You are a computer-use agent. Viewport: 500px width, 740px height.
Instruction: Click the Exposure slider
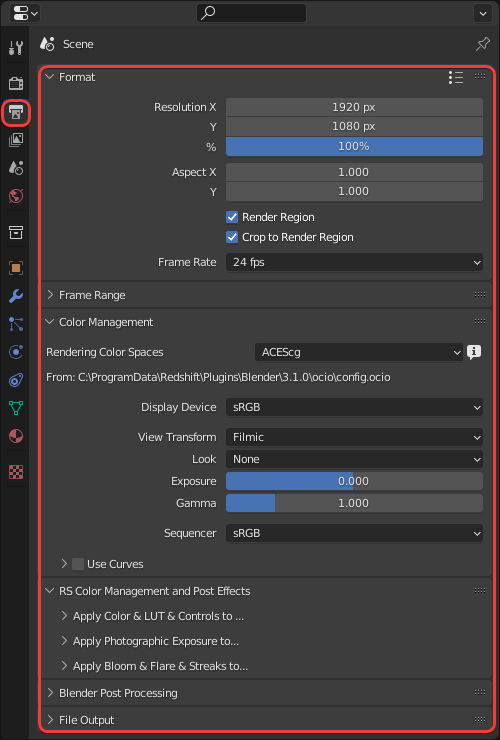(354, 481)
